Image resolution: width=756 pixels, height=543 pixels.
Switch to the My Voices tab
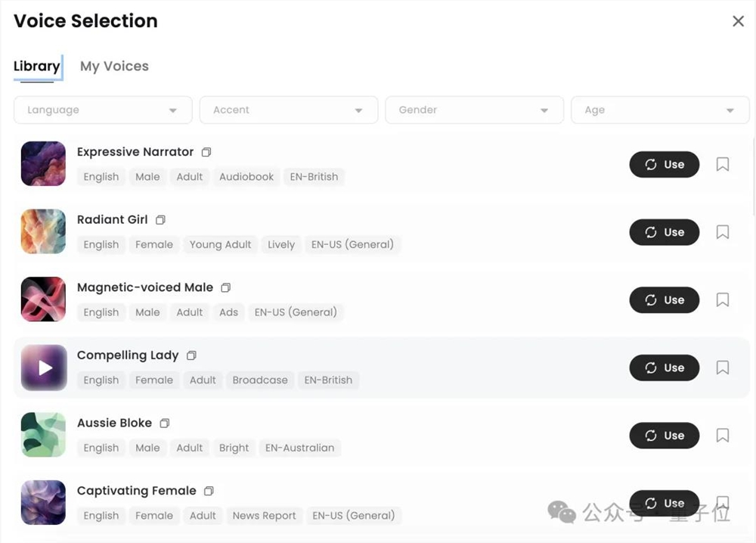coord(114,67)
